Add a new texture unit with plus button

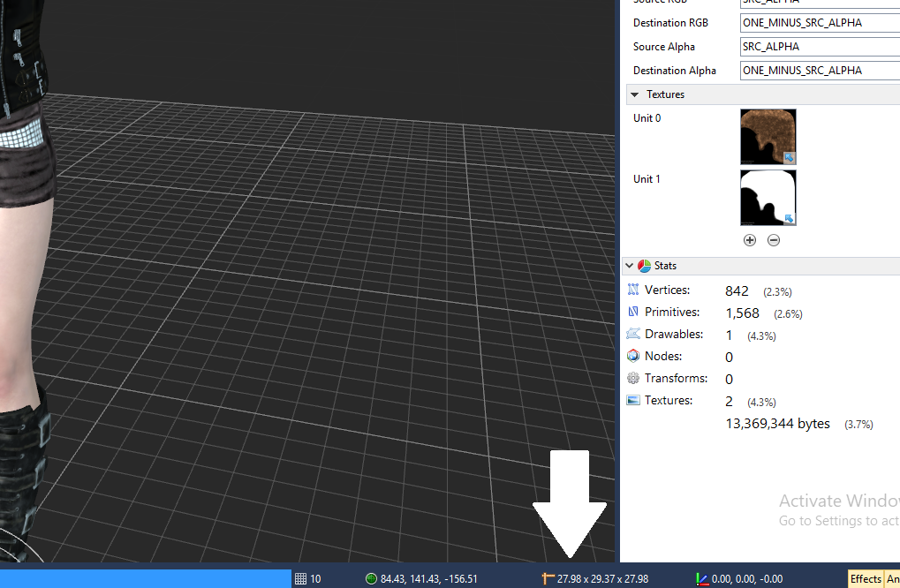point(750,240)
